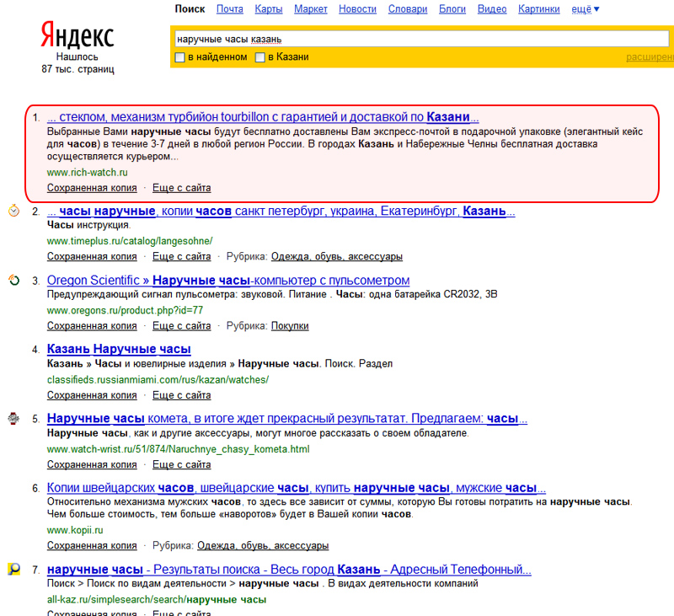The width and height of the screenshot is (674, 616).
Task: Toggle the "в найденном" checkbox
Action: tap(179, 57)
